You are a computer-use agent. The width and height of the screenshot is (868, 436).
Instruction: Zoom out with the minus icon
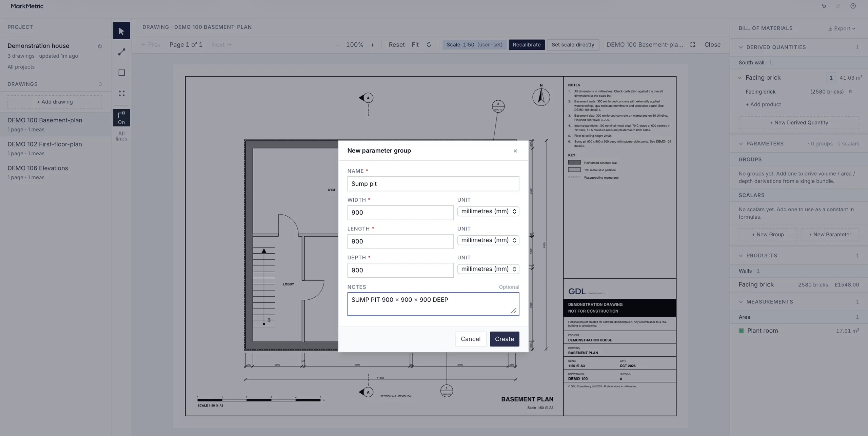click(x=337, y=45)
